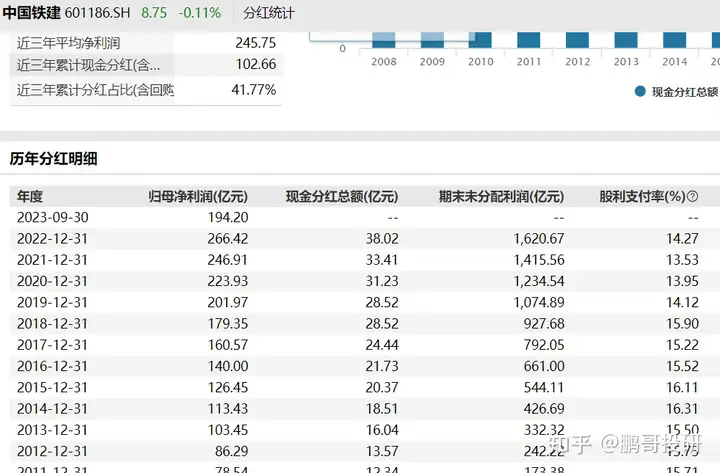Click payout ratio 15.90
This screenshot has width=720, height=473.
[x=682, y=324]
